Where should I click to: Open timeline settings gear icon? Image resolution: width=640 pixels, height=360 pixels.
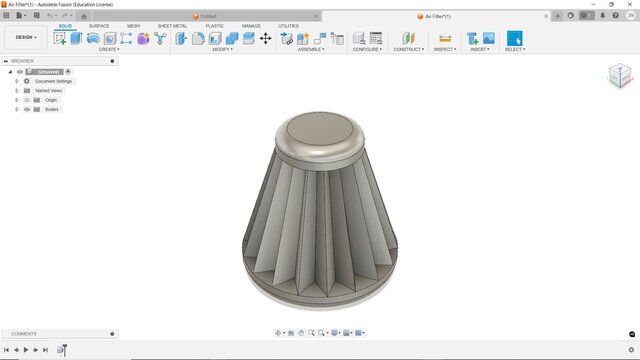pyautogui.click(x=631, y=350)
